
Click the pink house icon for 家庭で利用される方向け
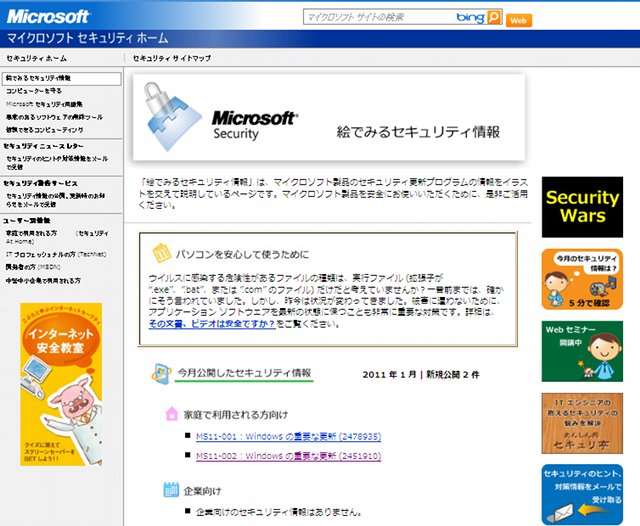[172, 414]
